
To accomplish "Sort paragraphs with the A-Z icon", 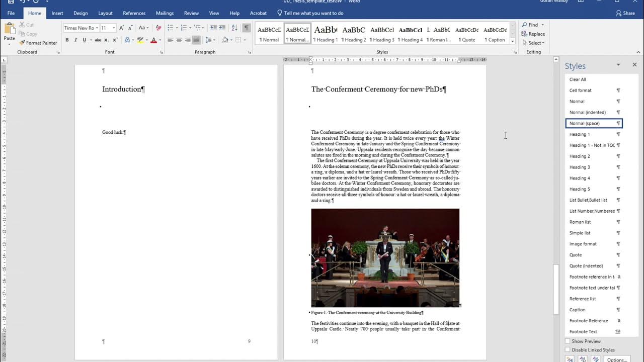I will [x=234, y=28].
